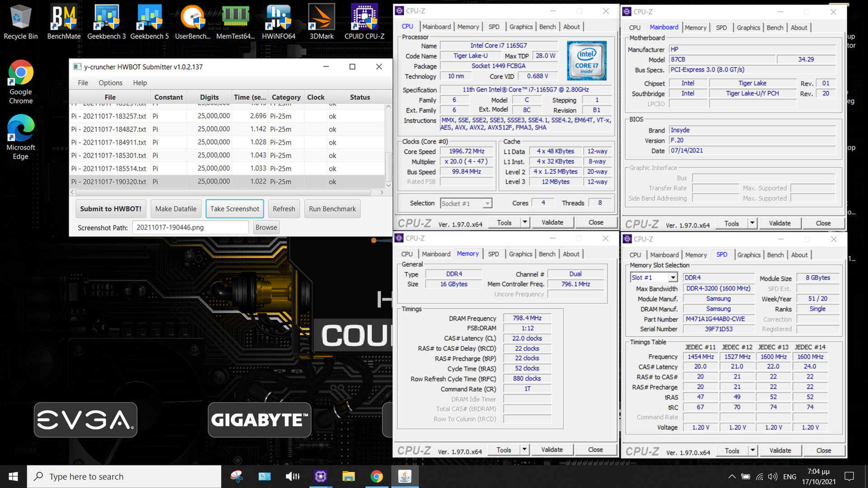Click the Intel Core i7 logo
Viewport: 868px width, 488px height.
586,61
